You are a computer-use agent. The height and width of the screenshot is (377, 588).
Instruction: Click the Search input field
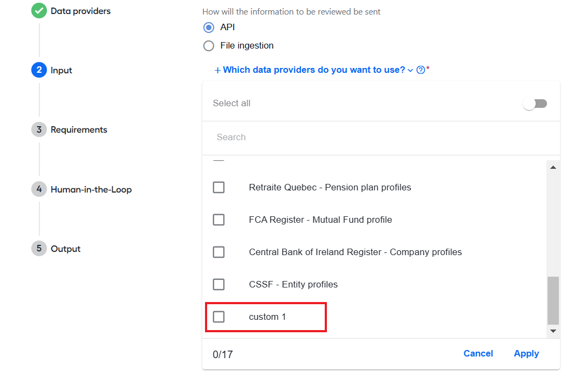381,137
